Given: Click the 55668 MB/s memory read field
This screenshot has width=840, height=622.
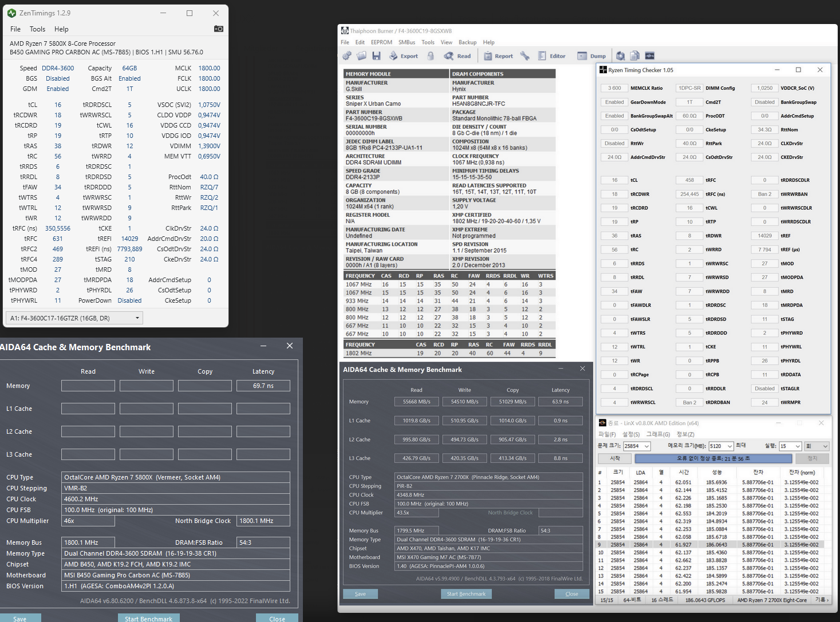Looking at the screenshot, I should click(x=416, y=402).
